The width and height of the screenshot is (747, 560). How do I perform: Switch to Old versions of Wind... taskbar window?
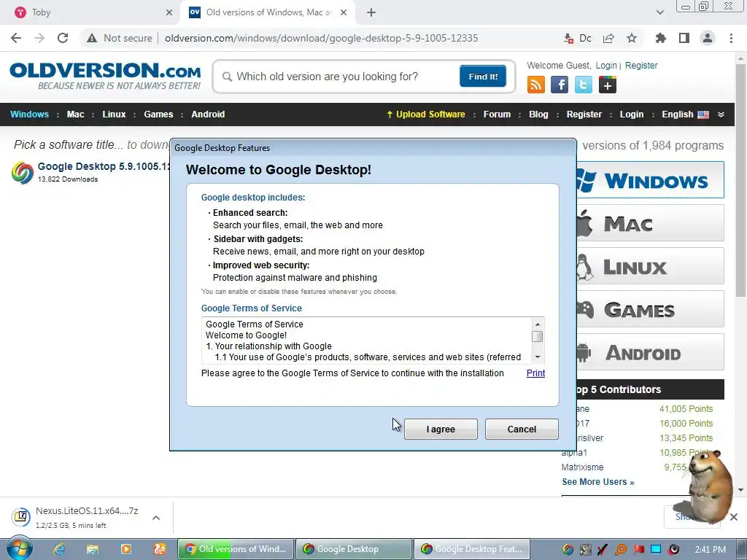click(x=236, y=549)
